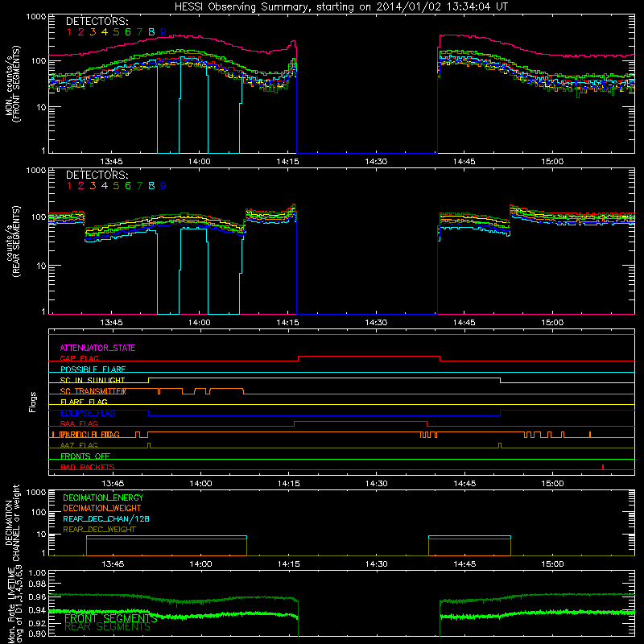Click detector 5 legend number in rear segments plot
This screenshot has width=644, height=644.
[116, 186]
